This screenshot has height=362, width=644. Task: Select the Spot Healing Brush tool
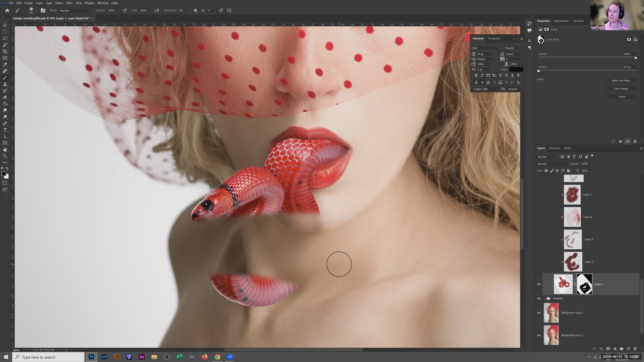(5, 71)
